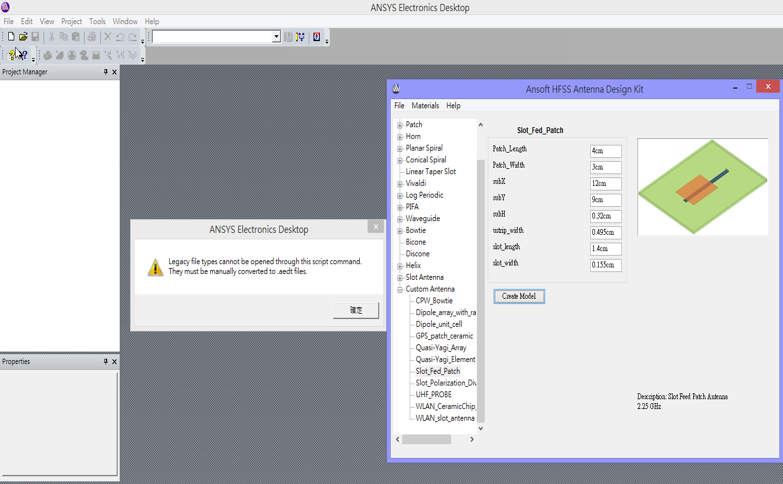Open the Tools menu
Image resolution: width=783 pixels, height=484 pixels.
[x=97, y=21]
